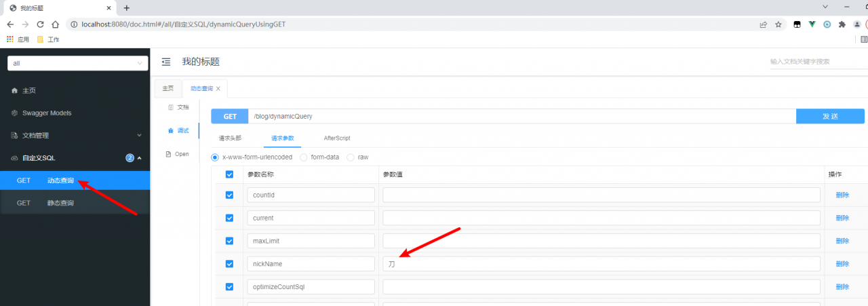Click the sidebar collapse menu icon
The width and height of the screenshot is (868, 306).
(166, 62)
